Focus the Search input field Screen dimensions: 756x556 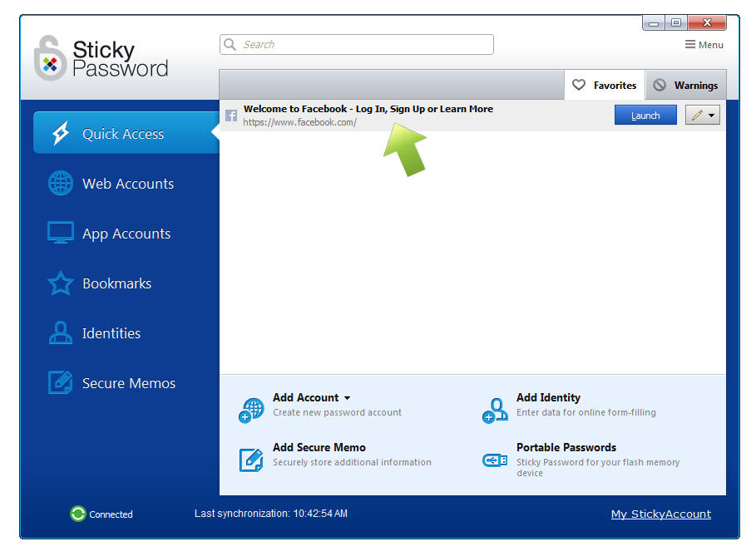pyautogui.click(x=357, y=44)
